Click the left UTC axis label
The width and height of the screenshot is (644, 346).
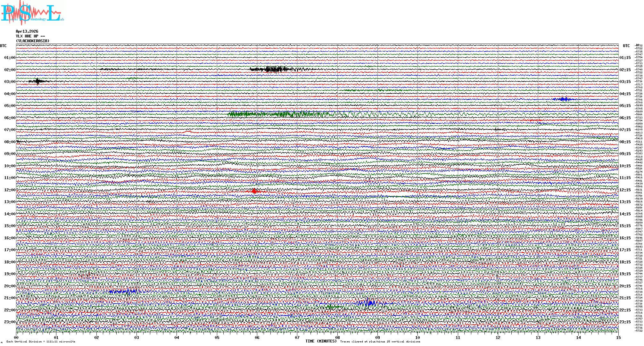(3, 46)
